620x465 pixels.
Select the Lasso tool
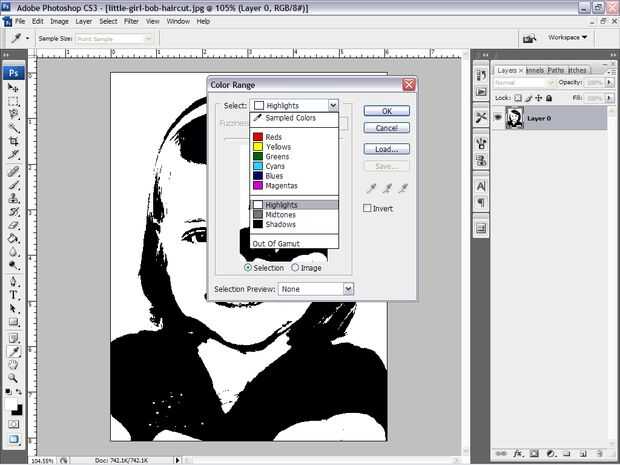click(13, 115)
